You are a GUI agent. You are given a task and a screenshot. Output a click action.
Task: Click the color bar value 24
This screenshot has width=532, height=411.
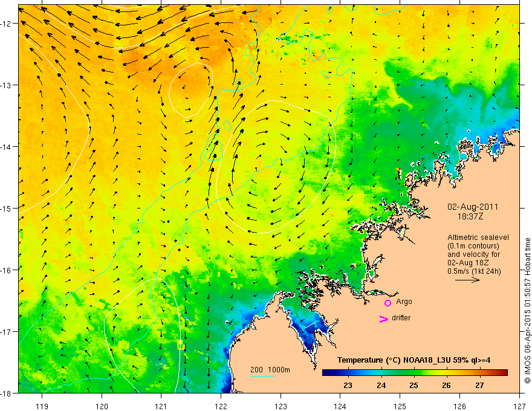[381, 386]
